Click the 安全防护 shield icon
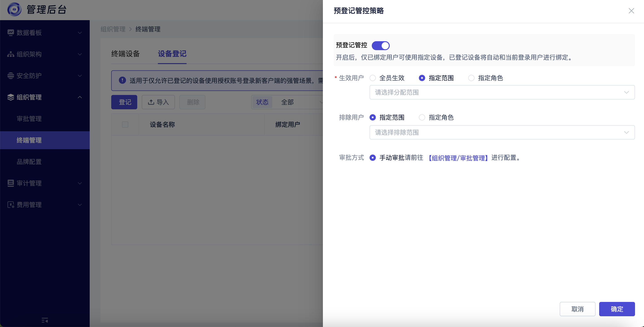 click(11, 76)
